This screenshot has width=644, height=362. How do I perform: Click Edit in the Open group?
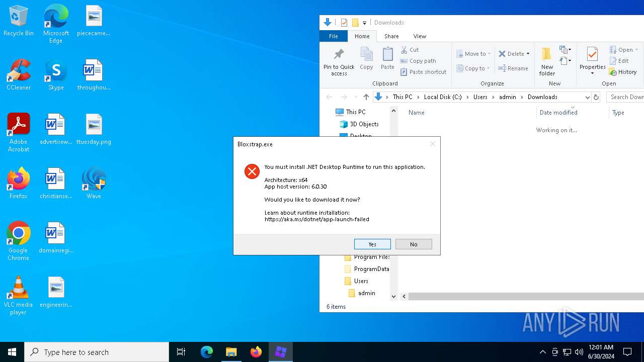coord(619,61)
